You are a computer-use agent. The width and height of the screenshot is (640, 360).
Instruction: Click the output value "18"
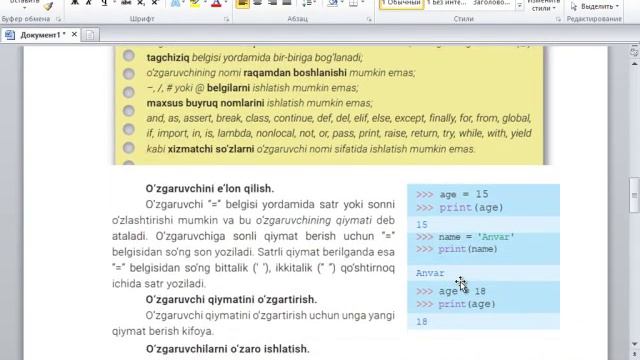tap(422, 322)
